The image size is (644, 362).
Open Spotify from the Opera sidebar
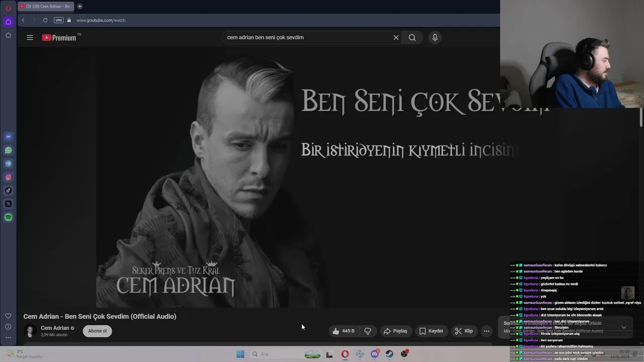(8, 217)
